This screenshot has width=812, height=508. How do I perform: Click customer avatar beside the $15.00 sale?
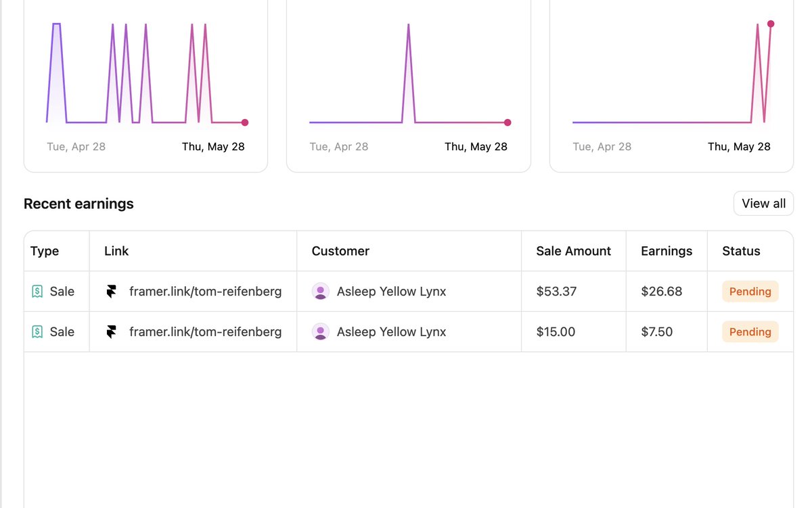click(x=321, y=332)
